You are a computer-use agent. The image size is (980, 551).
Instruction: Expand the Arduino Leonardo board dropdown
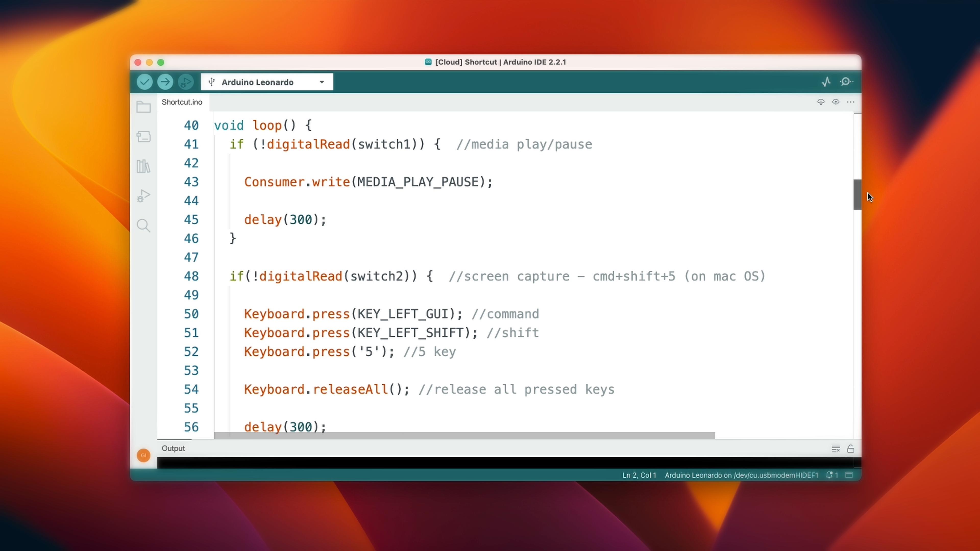[322, 81]
